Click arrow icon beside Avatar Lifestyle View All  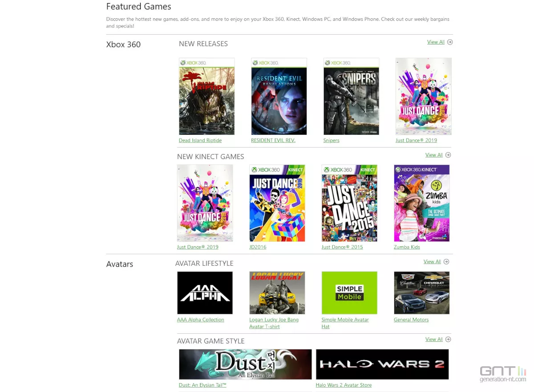click(446, 262)
